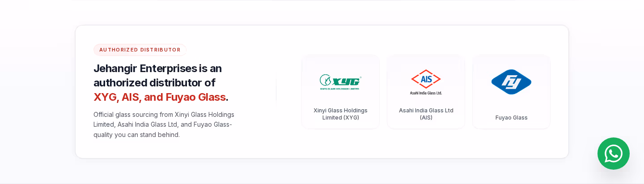
Task: Select the Xinyi Glass Holdings Limited (XYG) caption
Action: point(340,114)
